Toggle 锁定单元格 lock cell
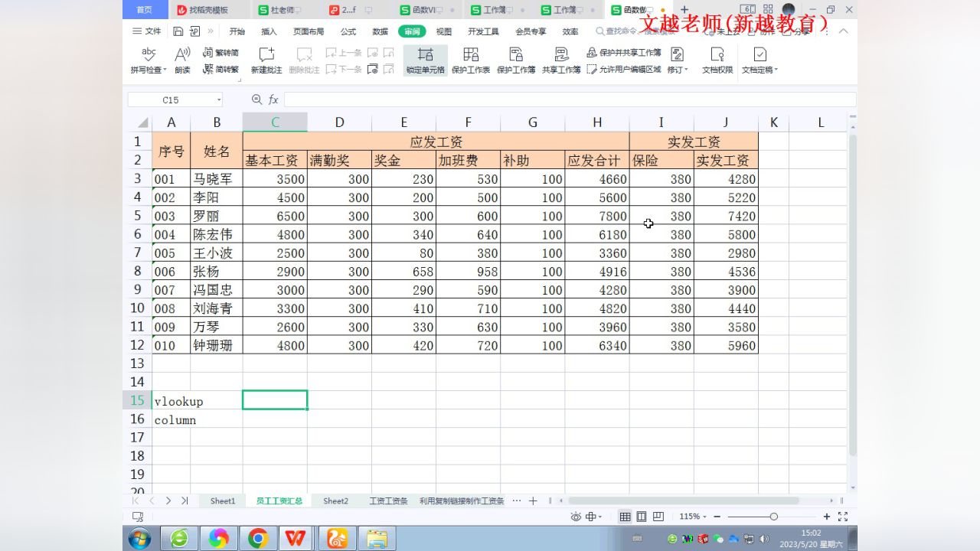980x551 pixels. pos(425,60)
